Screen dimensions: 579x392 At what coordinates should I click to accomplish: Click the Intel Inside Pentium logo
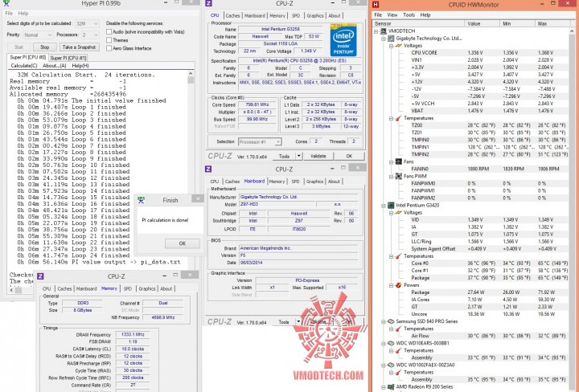[343, 40]
